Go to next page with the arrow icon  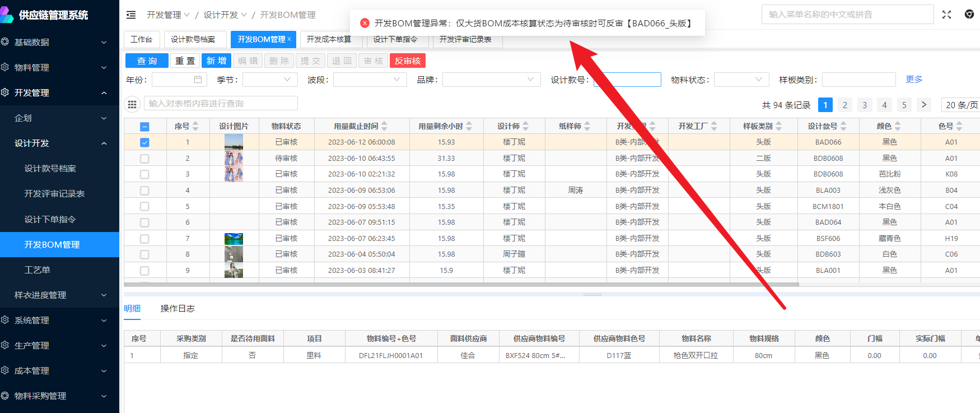924,105
